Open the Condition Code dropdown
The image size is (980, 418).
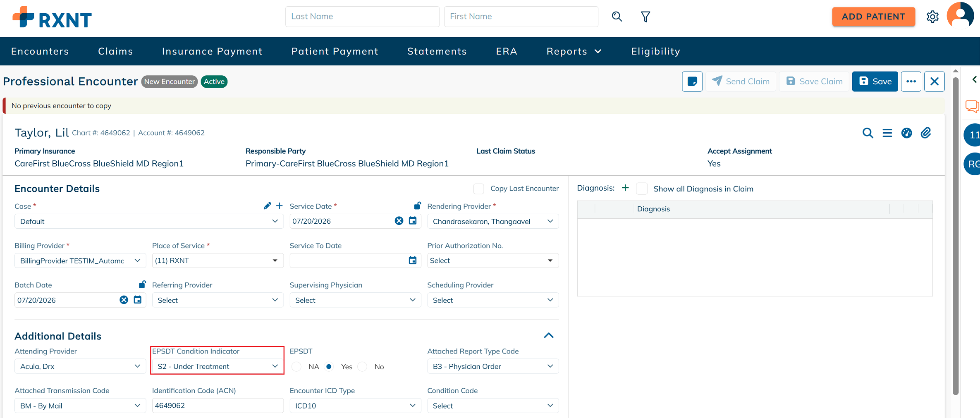[493, 406]
